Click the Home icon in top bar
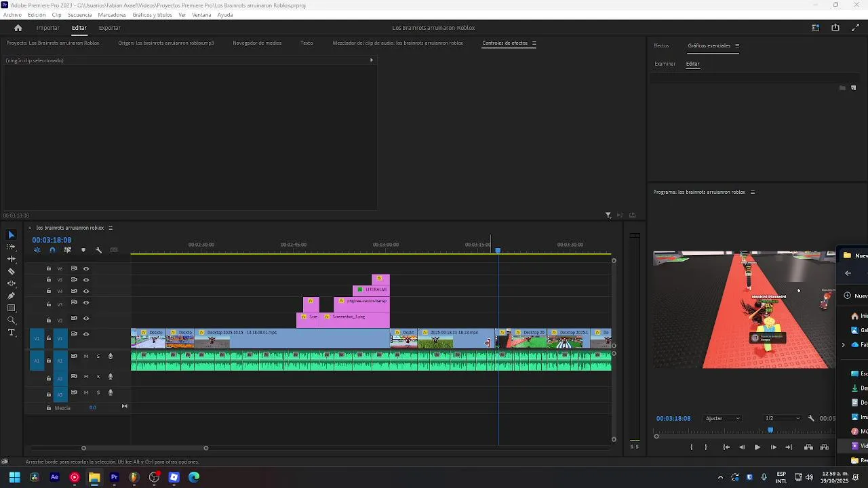 point(18,28)
